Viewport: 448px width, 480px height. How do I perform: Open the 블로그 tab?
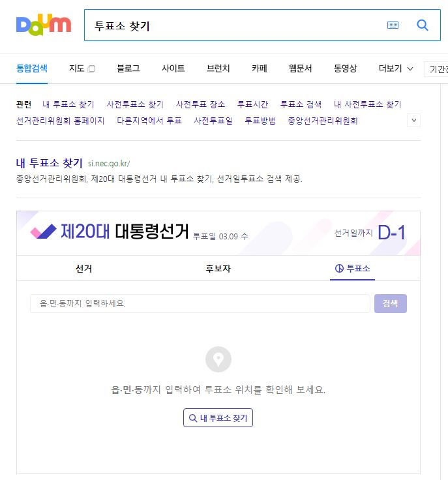tap(128, 68)
